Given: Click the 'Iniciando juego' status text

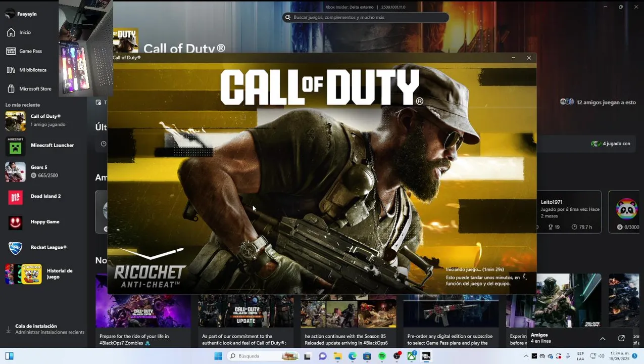Looking at the screenshot, I should pos(475,269).
